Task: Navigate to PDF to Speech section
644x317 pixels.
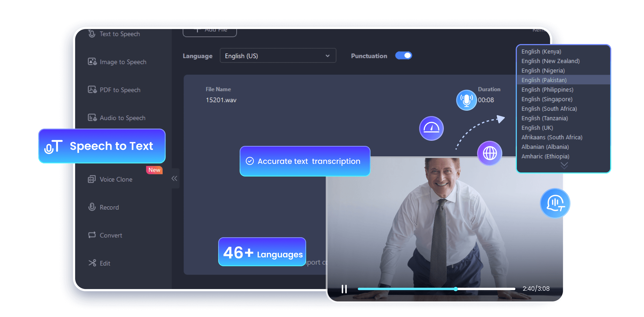Action: pyautogui.click(x=120, y=90)
